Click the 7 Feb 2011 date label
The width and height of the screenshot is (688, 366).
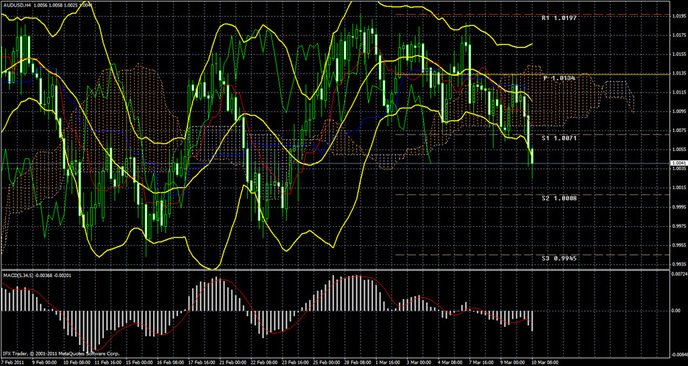coord(13,362)
